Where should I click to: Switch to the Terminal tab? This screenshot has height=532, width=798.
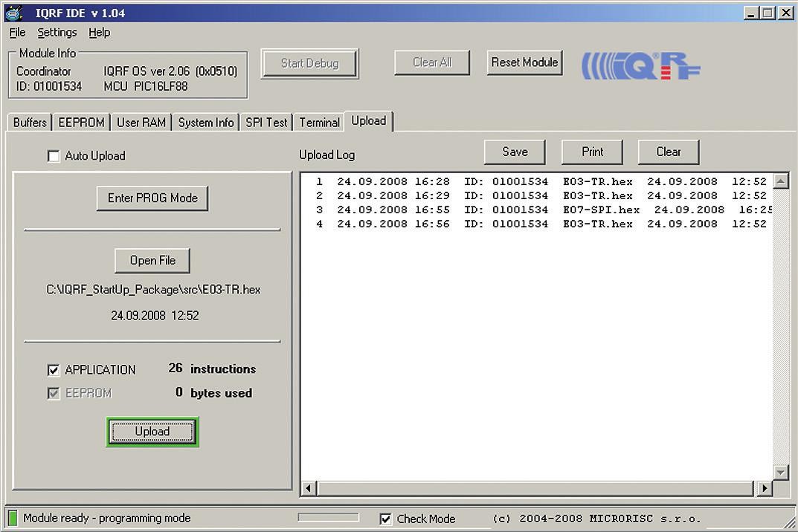(x=320, y=123)
